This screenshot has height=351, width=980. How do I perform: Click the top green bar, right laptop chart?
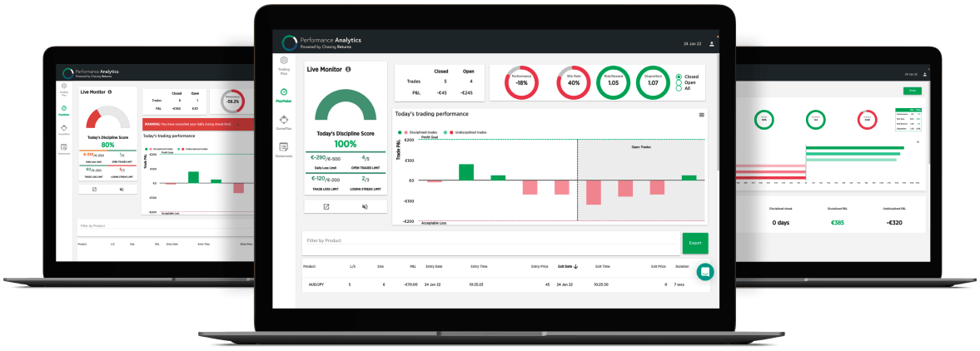(855, 148)
